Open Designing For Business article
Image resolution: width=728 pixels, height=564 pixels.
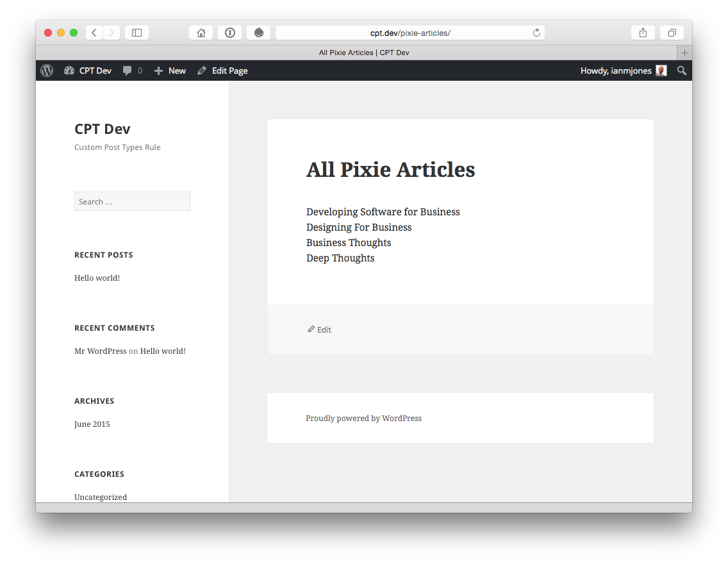point(359,228)
